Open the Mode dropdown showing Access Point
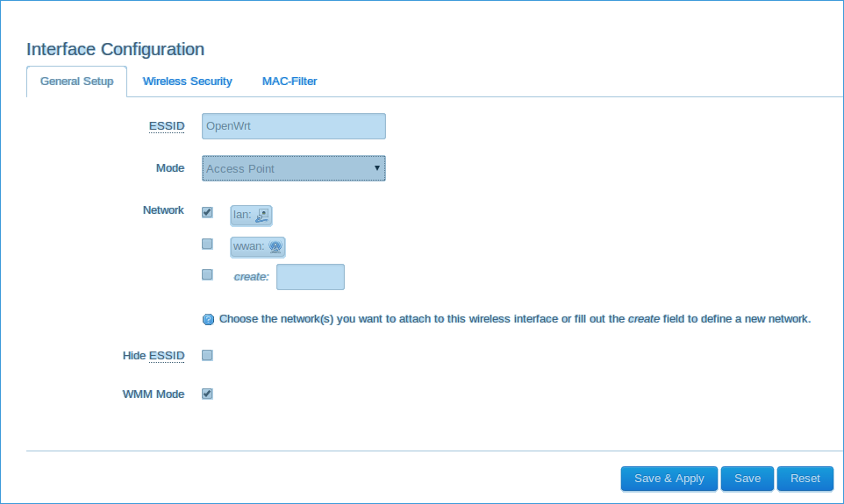Viewport: 844px width, 504px height. click(x=293, y=168)
